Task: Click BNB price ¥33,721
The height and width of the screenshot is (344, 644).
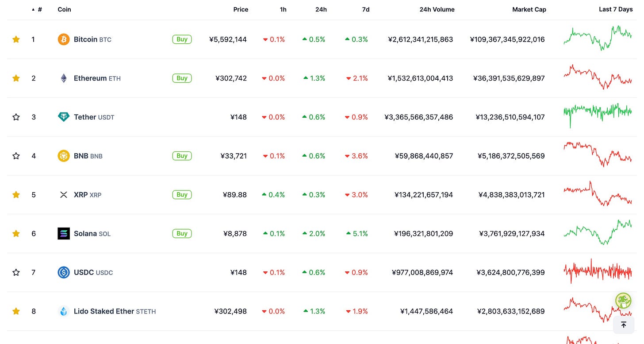Action: pyautogui.click(x=234, y=156)
